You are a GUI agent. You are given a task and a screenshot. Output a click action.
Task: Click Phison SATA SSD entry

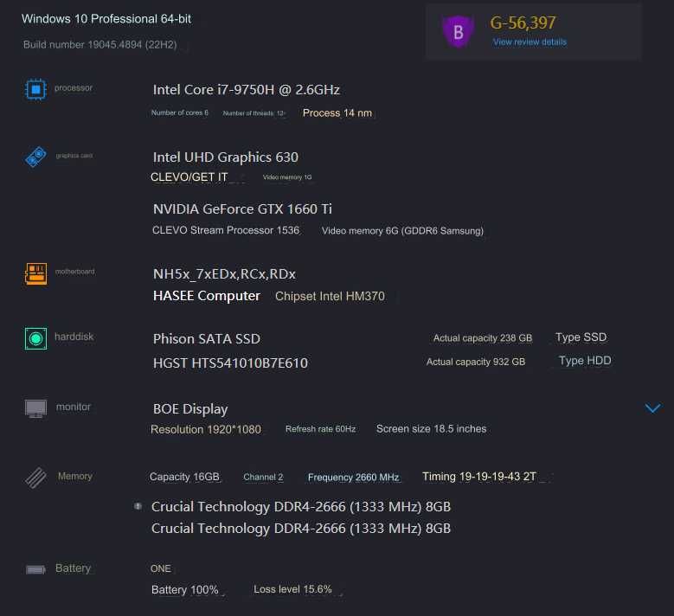[x=207, y=339]
